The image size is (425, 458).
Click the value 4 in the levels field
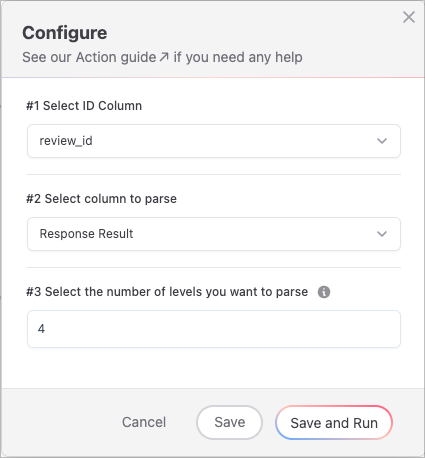tap(41, 329)
